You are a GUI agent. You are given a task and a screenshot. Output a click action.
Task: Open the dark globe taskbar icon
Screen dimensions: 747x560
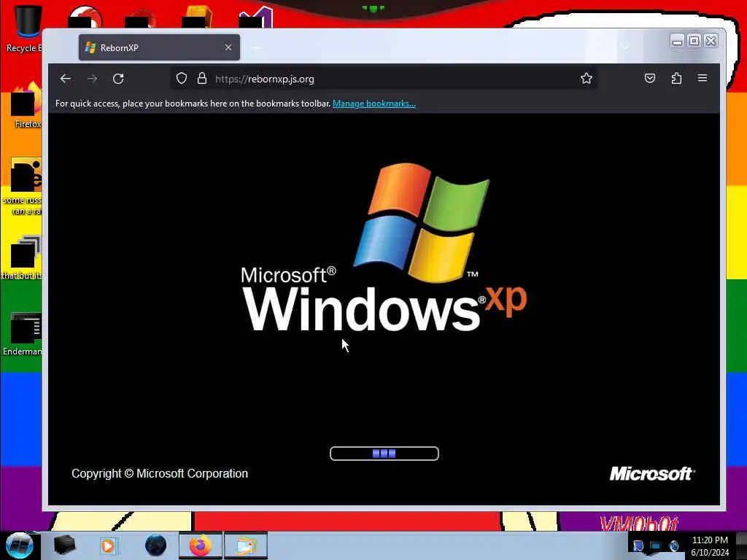(x=155, y=545)
